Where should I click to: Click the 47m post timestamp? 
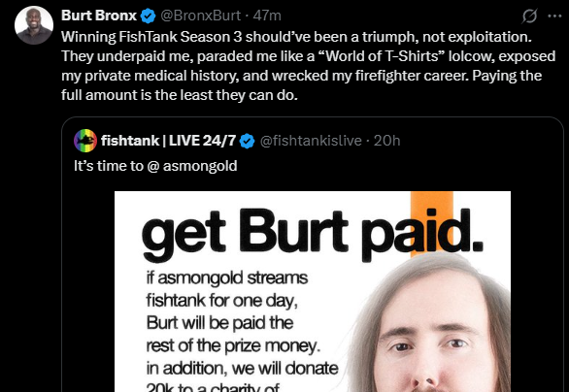point(267,16)
